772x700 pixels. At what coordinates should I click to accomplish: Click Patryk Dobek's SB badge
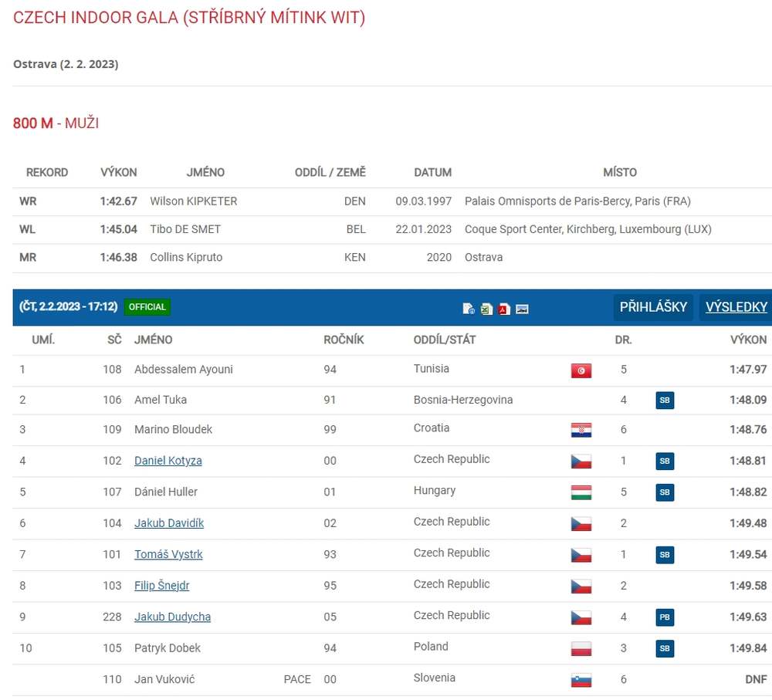tap(664, 648)
